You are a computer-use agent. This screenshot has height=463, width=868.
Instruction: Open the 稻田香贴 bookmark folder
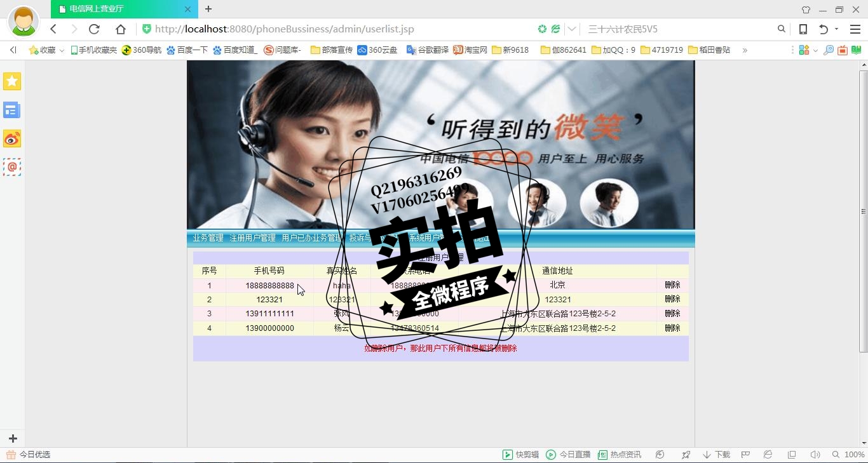click(x=709, y=50)
